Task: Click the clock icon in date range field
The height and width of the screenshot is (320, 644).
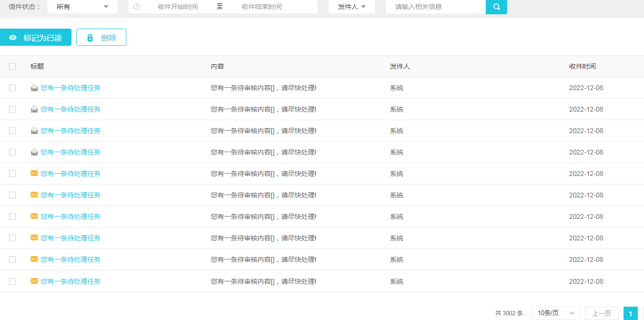Action: point(137,7)
